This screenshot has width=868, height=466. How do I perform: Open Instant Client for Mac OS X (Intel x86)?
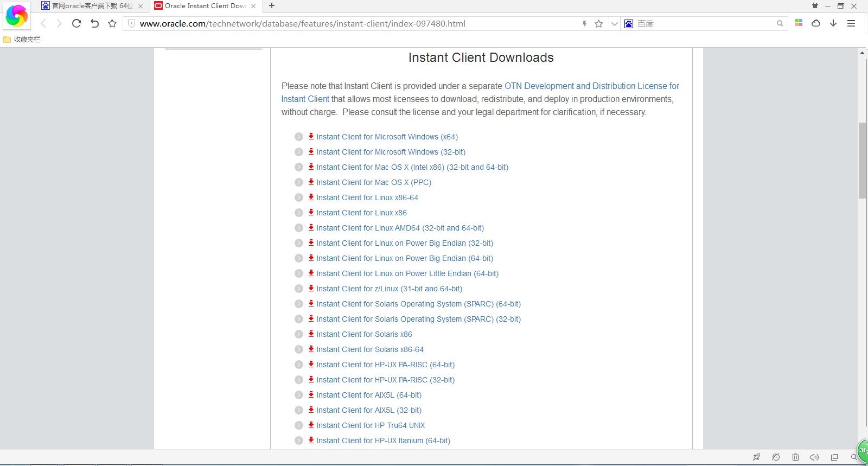coord(412,167)
